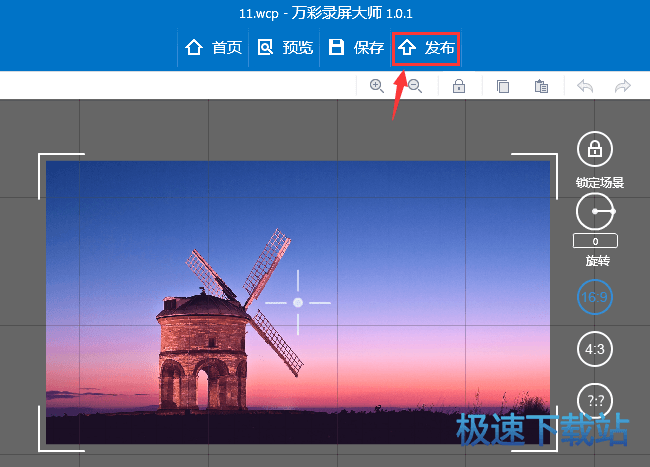Open the 首页 home menu

tap(212, 47)
